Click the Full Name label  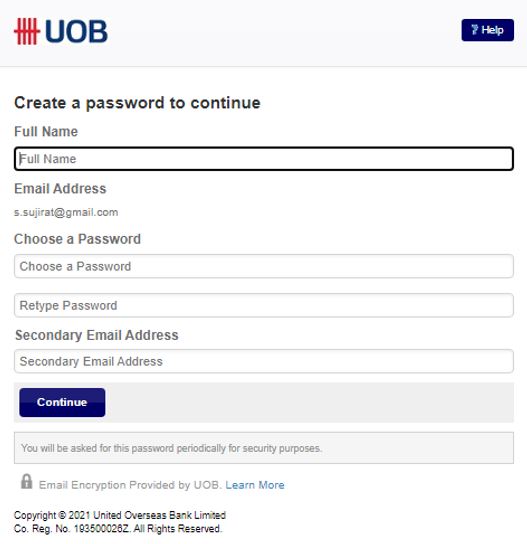pyautogui.click(x=46, y=131)
